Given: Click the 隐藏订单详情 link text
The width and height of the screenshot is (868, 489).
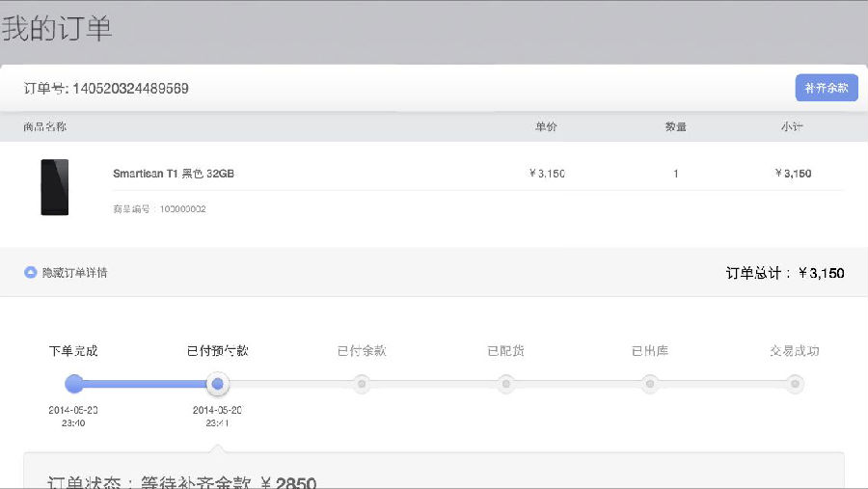Looking at the screenshot, I should click(74, 272).
